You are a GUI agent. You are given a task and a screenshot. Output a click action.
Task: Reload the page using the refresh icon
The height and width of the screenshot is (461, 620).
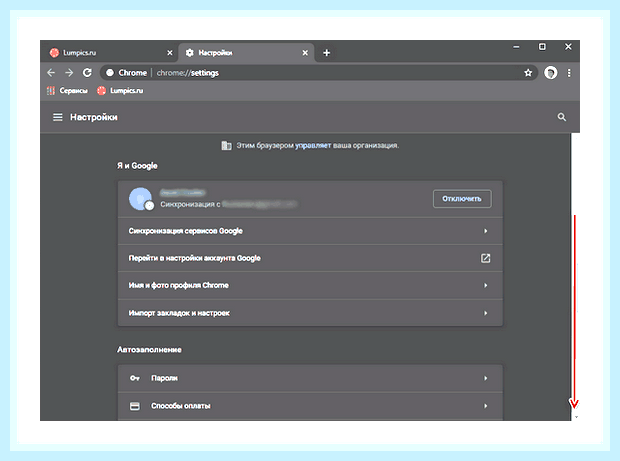(87, 73)
